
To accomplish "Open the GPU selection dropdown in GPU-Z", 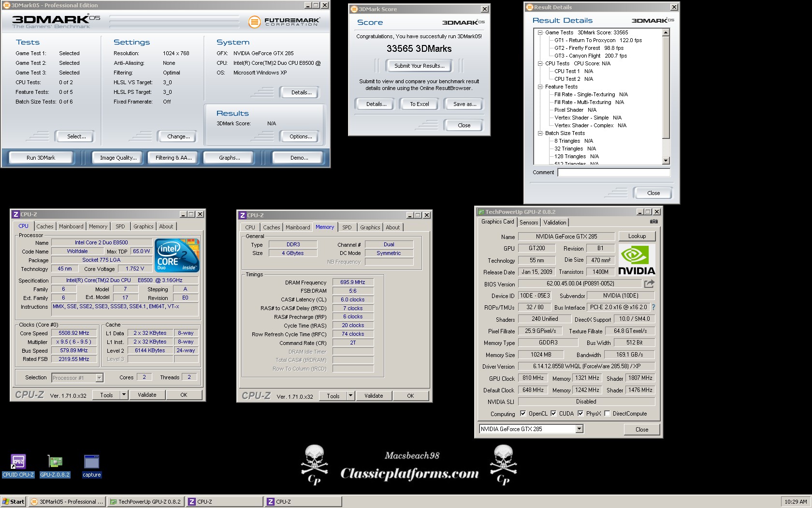I will click(579, 429).
